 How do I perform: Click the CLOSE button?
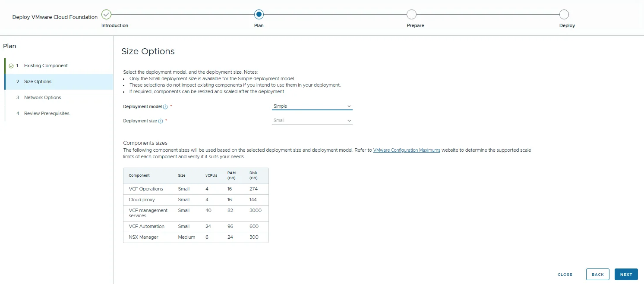(565, 275)
